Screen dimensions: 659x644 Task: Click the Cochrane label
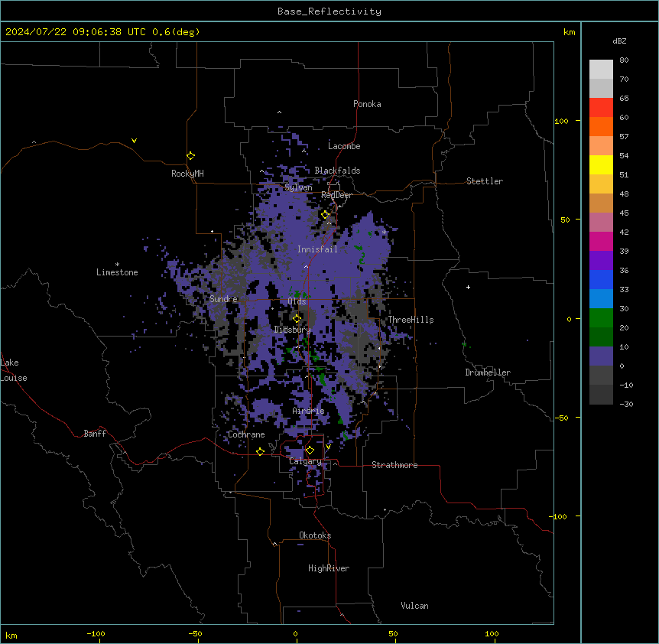[246, 434]
